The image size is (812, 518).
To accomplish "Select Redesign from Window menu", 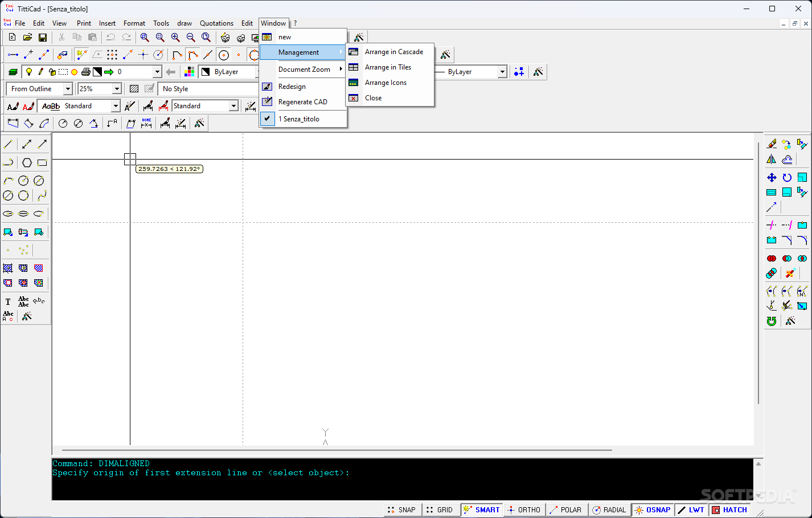I will click(x=303, y=87).
